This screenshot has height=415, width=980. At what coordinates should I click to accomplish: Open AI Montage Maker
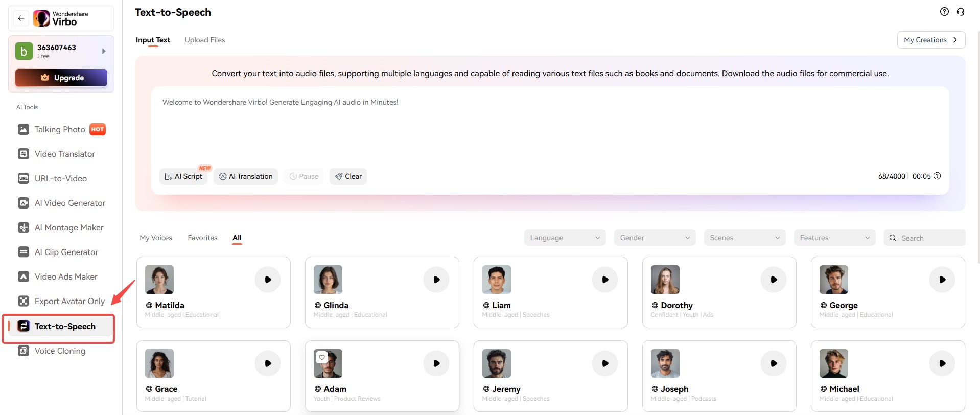tap(61, 227)
